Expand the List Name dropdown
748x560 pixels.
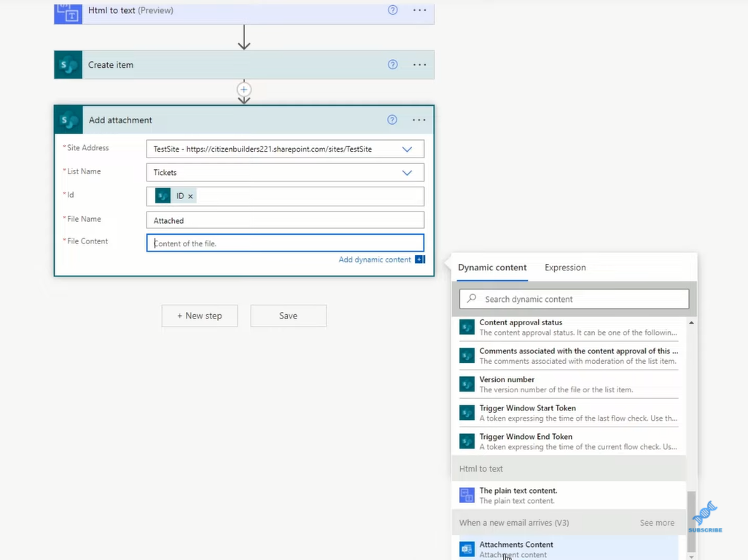click(x=407, y=173)
